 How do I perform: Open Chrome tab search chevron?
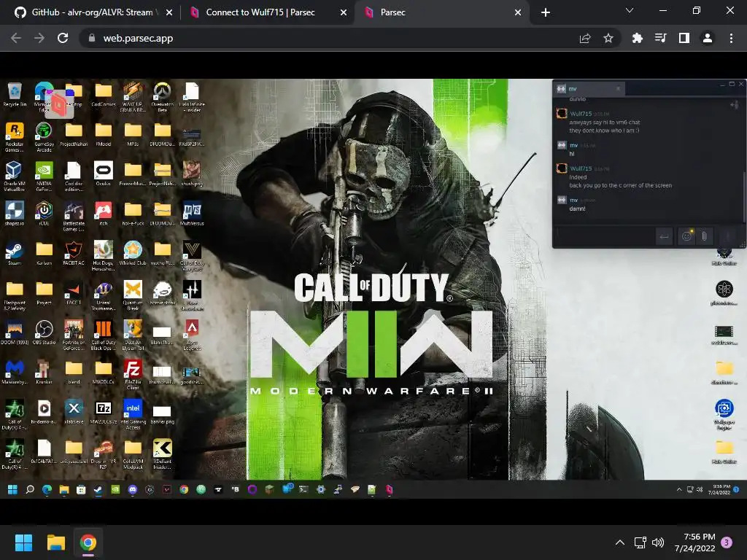[630, 10]
